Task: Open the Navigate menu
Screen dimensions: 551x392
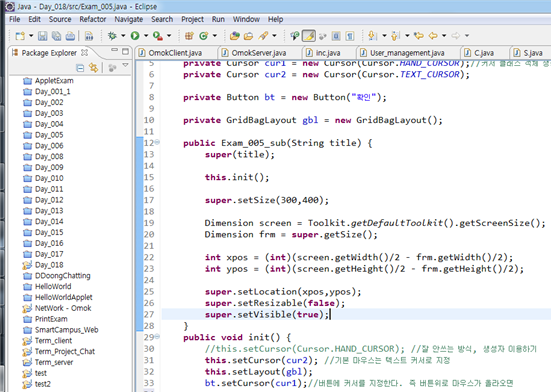Action: coord(129,19)
